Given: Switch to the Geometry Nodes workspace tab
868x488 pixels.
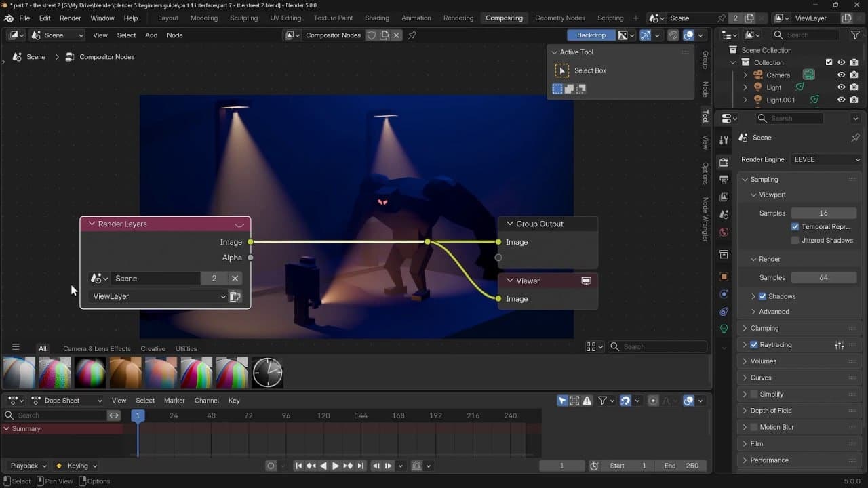Looking at the screenshot, I should click(x=559, y=18).
